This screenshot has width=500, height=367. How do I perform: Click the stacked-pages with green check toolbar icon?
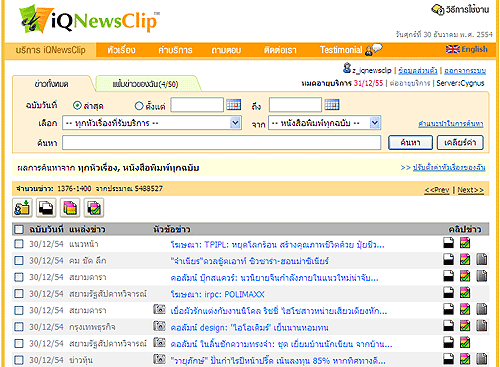pos(94,208)
